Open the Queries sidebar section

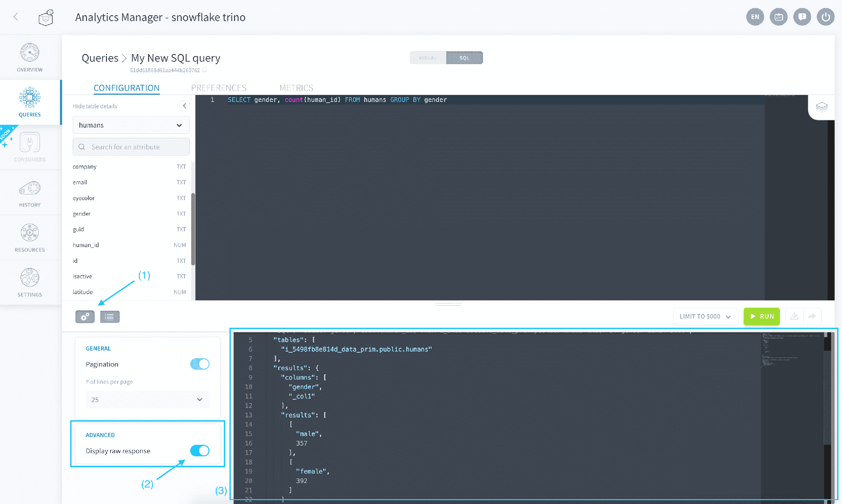(30, 102)
